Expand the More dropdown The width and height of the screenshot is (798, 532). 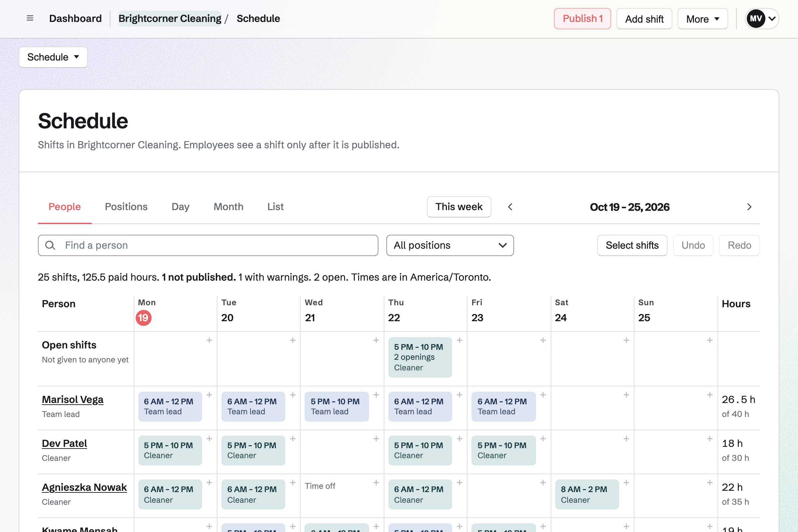pos(703,19)
